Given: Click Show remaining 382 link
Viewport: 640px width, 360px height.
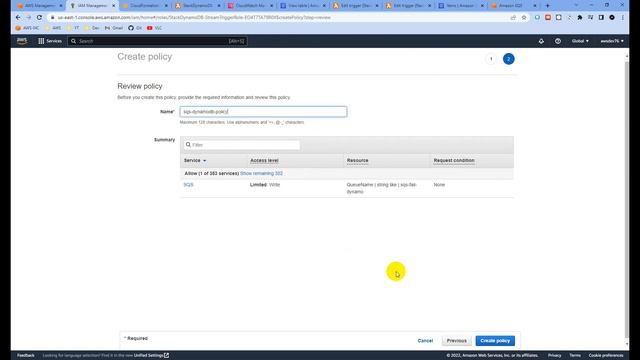Looking at the screenshot, I should [261, 173].
